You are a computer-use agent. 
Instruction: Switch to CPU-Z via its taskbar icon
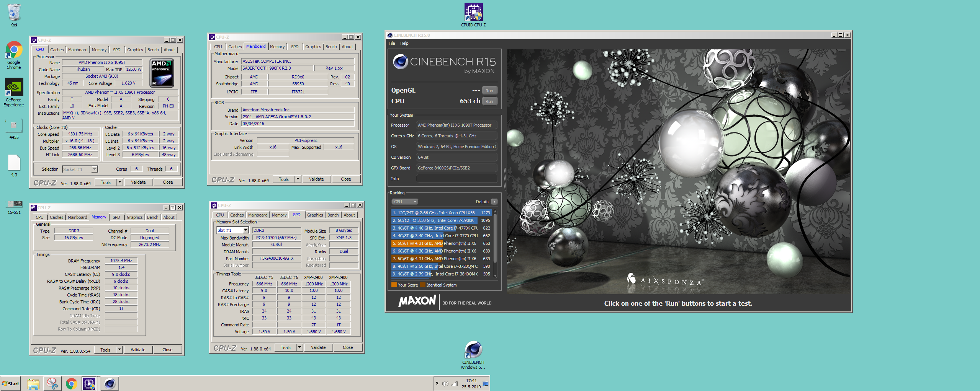[90, 383]
